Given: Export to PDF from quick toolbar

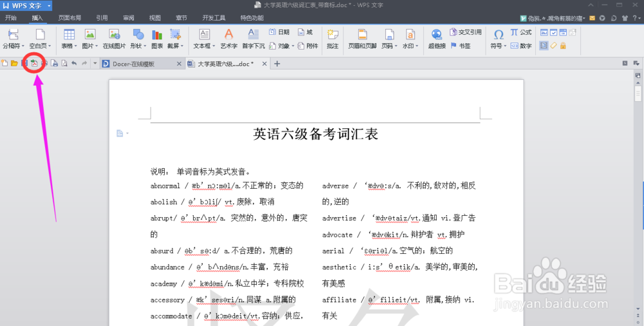Looking at the screenshot, I should pyautogui.click(x=35, y=63).
